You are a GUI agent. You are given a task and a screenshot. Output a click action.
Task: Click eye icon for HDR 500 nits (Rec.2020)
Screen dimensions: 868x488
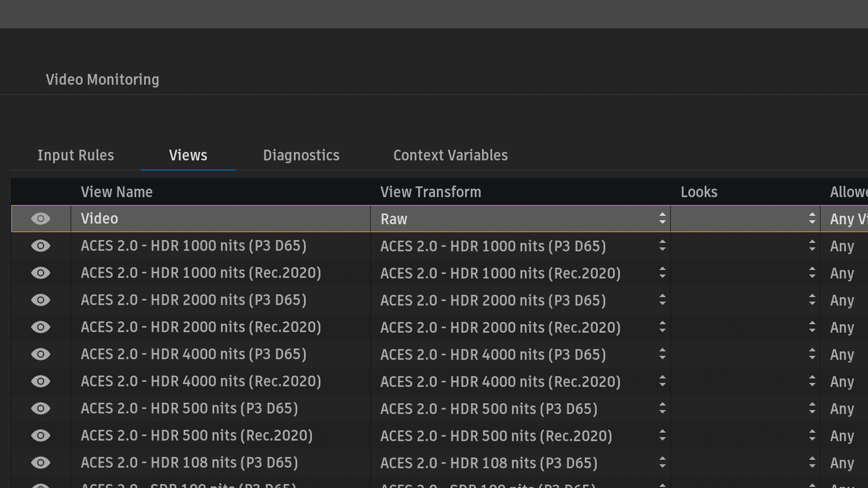point(41,435)
